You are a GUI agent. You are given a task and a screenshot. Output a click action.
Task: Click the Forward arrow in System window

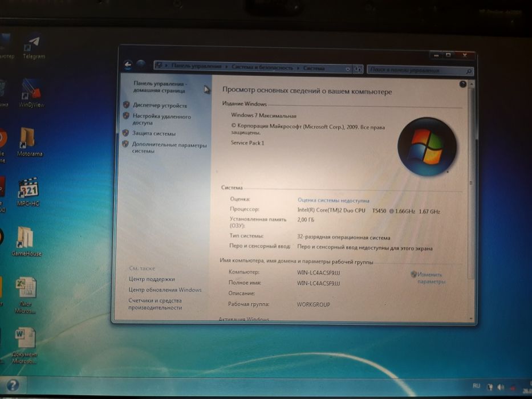coord(141,64)
